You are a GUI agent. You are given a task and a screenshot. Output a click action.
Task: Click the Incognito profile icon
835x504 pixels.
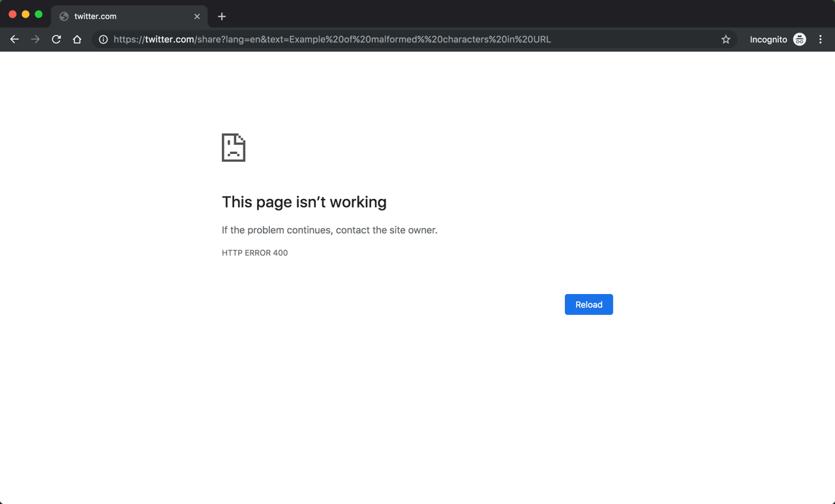799,39
